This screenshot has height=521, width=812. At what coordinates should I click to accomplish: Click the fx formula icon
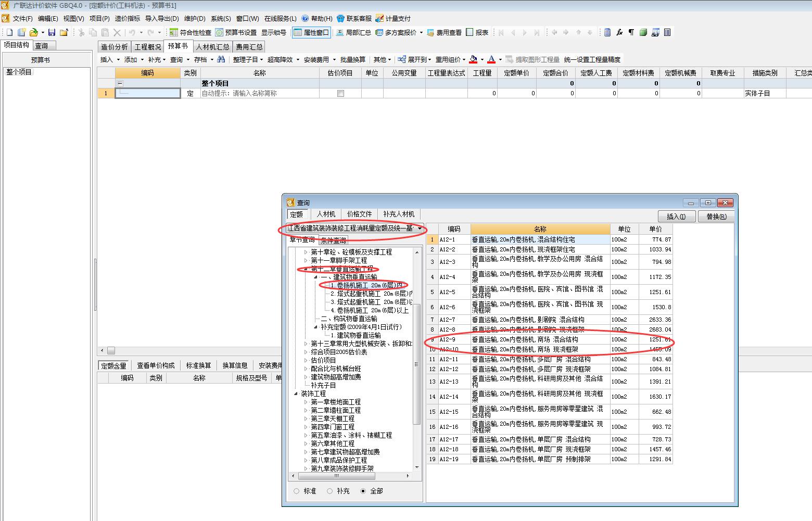click(619, 32)
